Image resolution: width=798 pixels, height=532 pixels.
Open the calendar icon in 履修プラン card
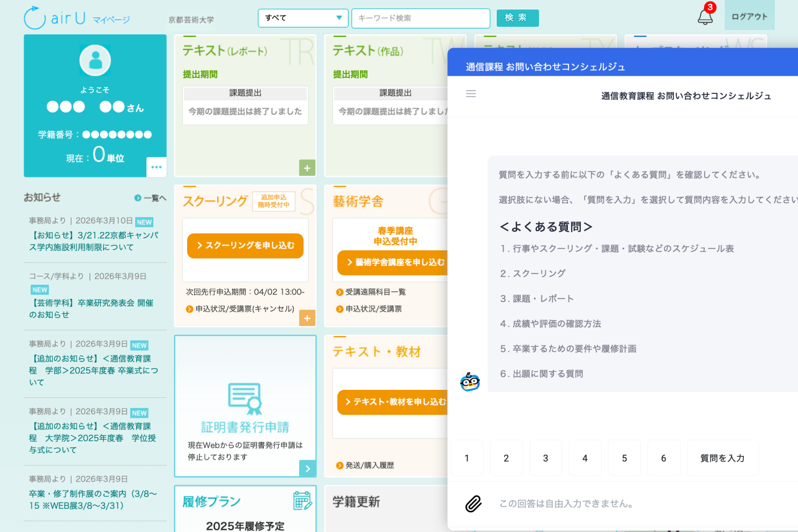pos(302,501)
